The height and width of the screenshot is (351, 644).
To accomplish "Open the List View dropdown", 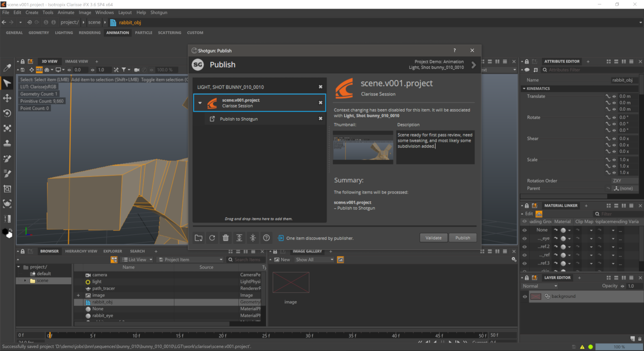I will click(x=137, y=259).
